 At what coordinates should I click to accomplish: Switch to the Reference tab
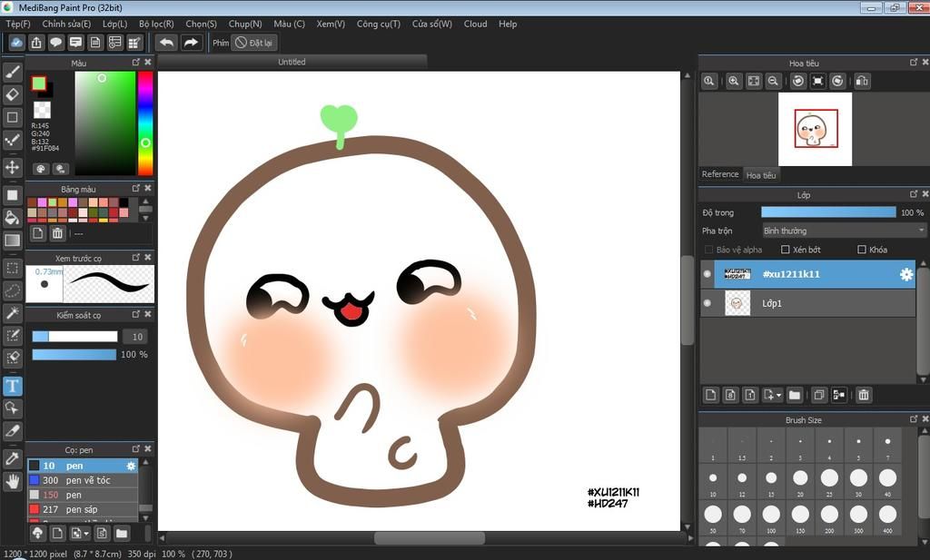point(720,174)
